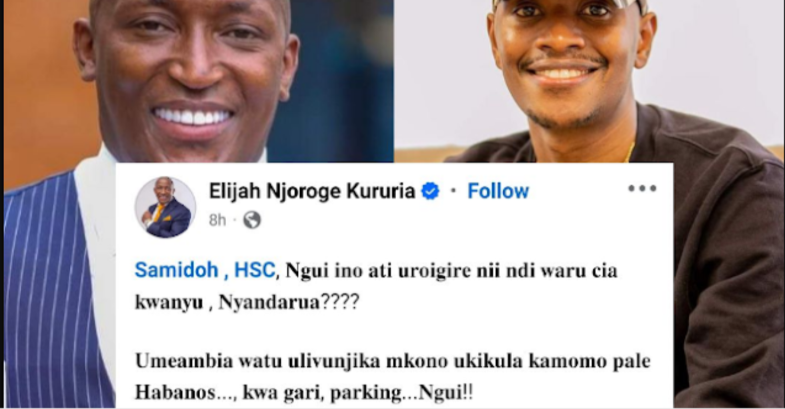Click the blue verified badge icon
The height and width of the screenshot is (409, 785).
430,191
